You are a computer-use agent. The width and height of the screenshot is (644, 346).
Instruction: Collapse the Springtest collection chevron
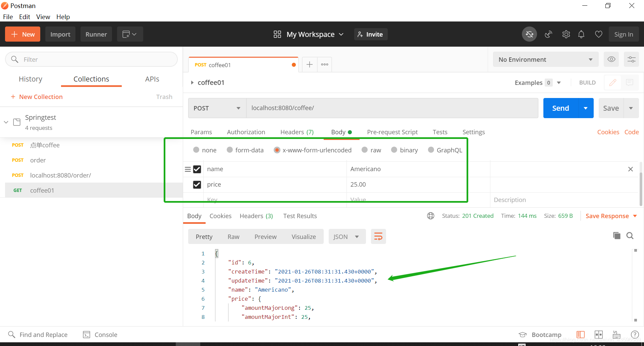[x=6, y=122]
